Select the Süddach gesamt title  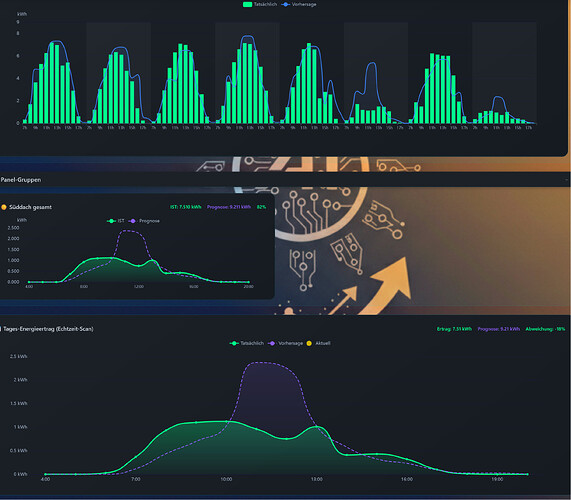(x=30, y=207)
